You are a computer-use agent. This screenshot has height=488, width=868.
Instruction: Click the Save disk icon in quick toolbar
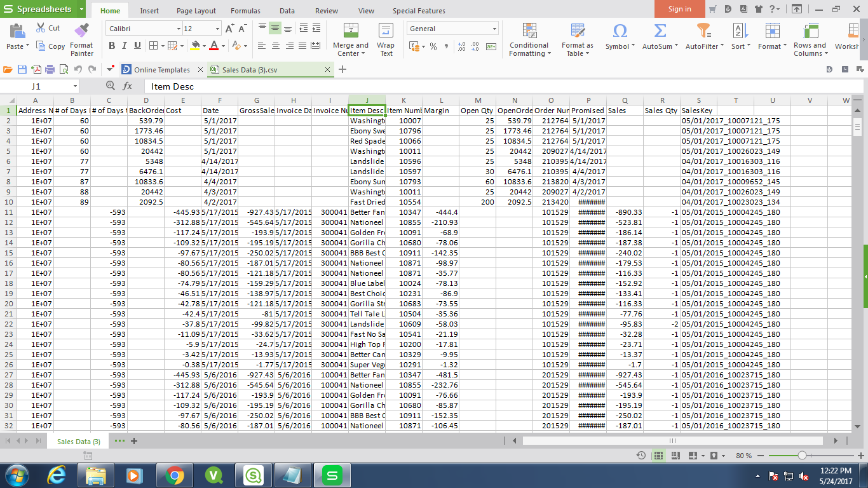coord(22,69)
